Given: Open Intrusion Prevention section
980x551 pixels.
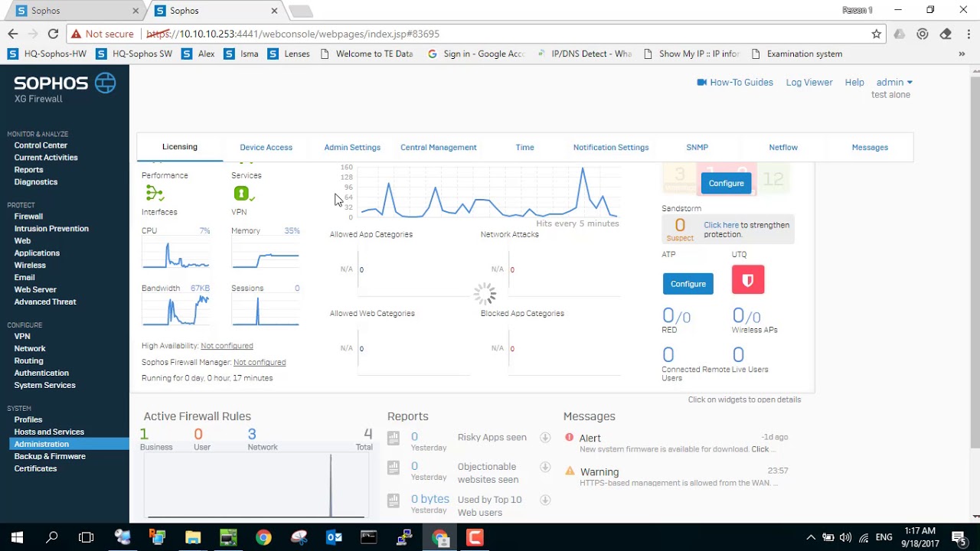Looking at the screenshot, I should 51,229.
